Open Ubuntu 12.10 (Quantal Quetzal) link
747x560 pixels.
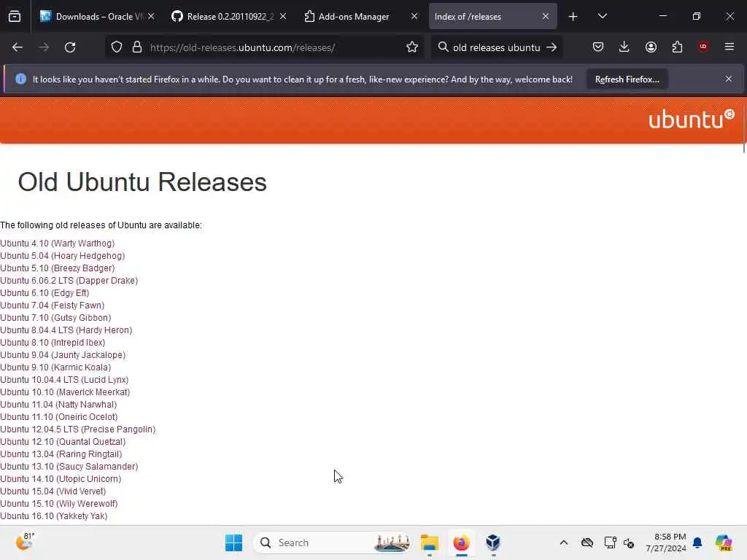tap(63, 441)
